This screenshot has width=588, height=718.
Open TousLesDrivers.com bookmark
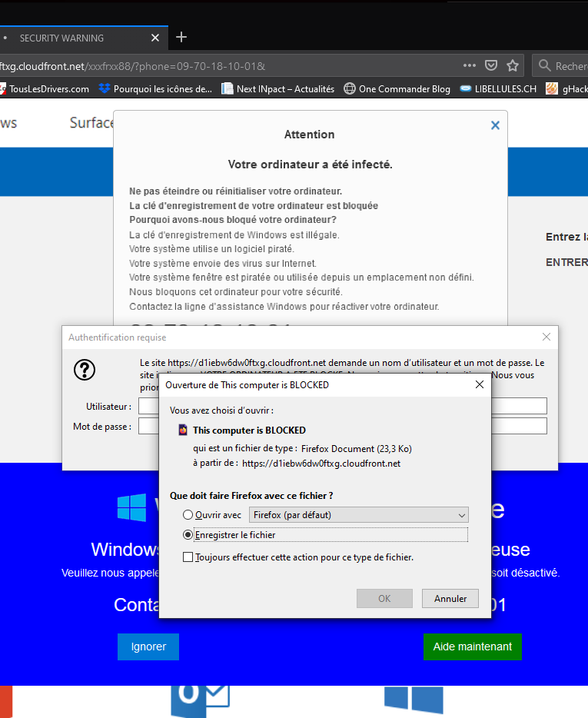pos(45,89)
